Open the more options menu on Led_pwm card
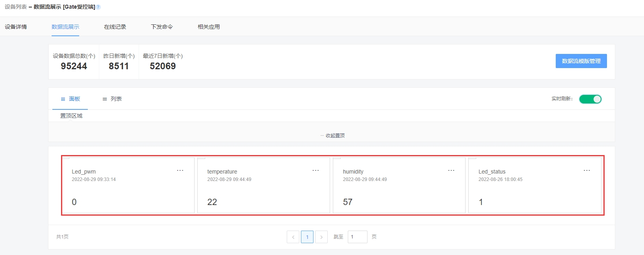Viewport: 644px width, 255px height. click(180, 170)
